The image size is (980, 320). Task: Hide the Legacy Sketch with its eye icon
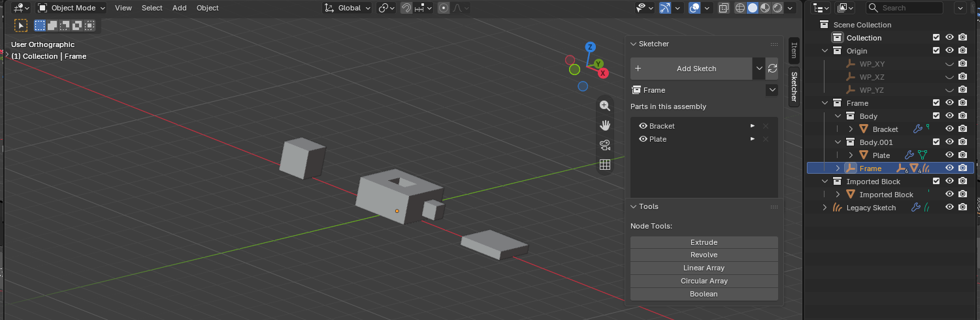(x=950, y=208)
